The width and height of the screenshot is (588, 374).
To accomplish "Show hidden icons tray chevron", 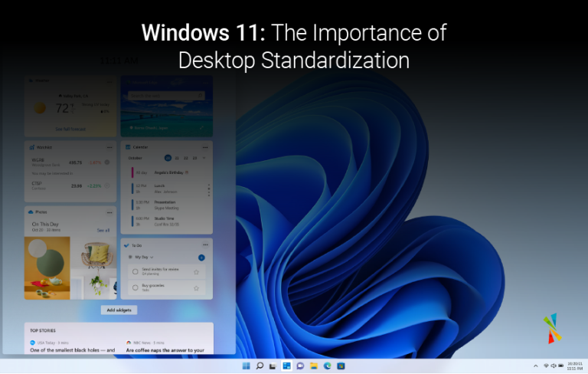I will [535, 366].
